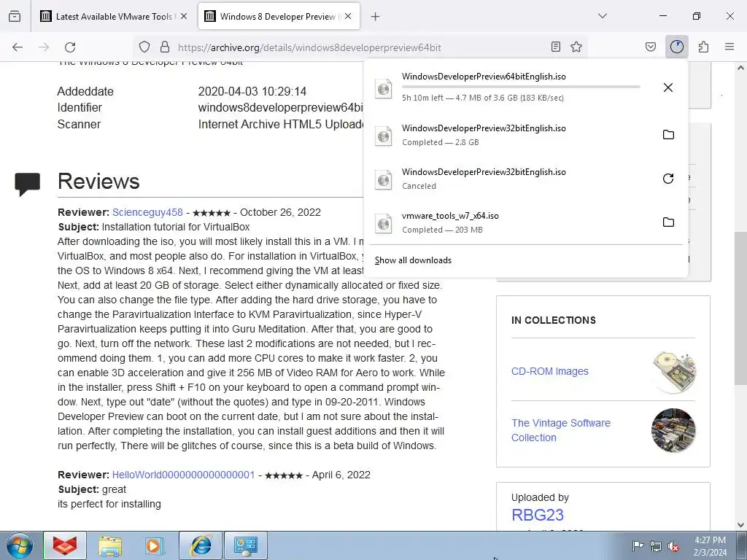The image size is (747, 560).
Task: Open Action Center flag in tray
Action: 638,545
